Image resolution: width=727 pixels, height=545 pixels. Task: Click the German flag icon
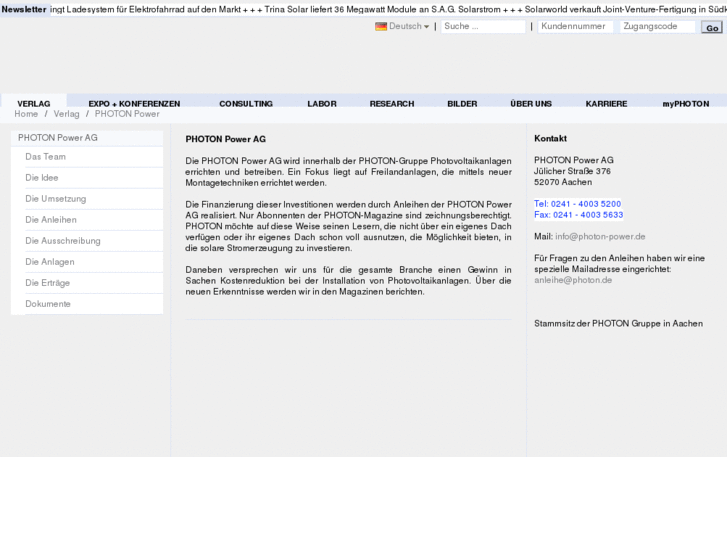(x=381, y=26)
